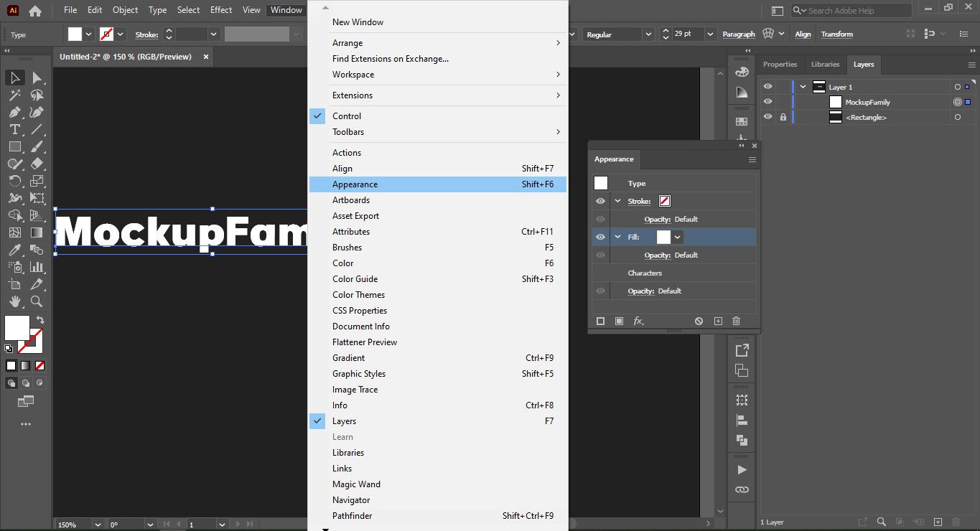The height and width of the screenshot is (531, 980).
Task: Activate the Zoom tool magnifier
Action: pyautogui.click(x=37, y=301)
